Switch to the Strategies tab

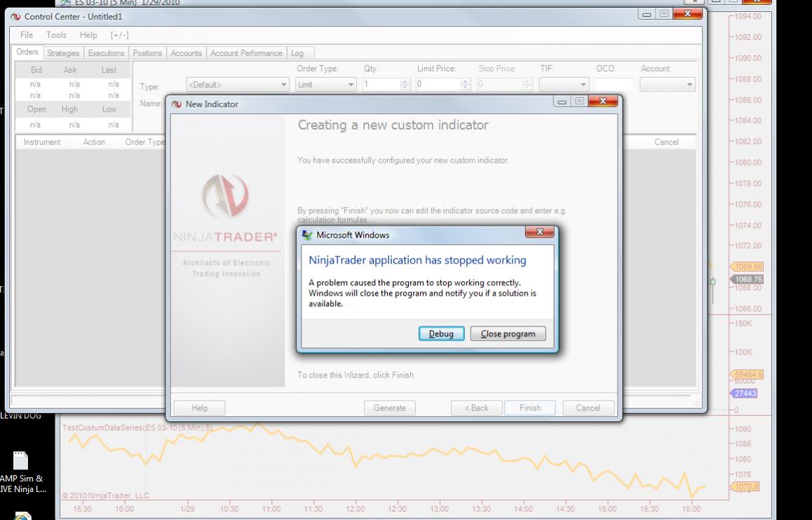pos(63,53)
